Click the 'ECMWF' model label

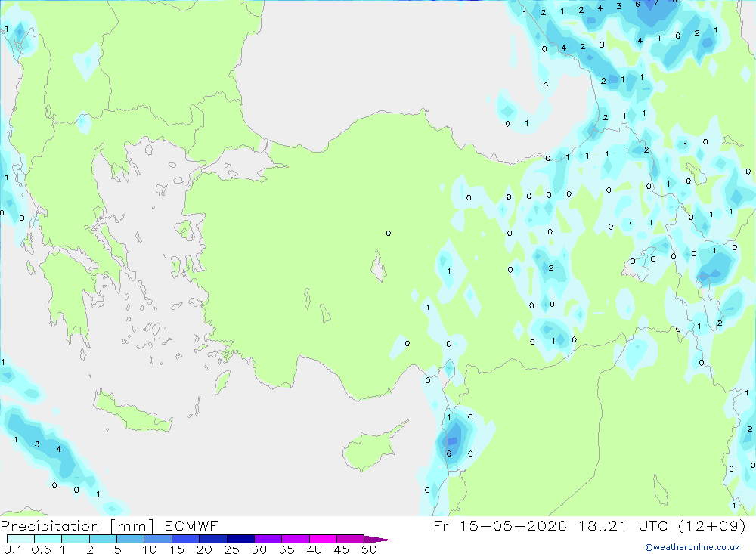click(x=191, y=525)
